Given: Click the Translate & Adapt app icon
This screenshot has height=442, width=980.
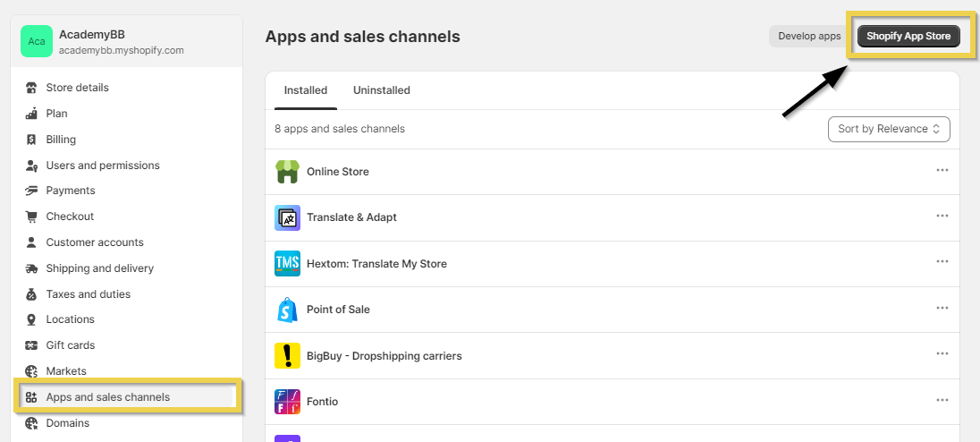Looking at the screenshot, I should [x=287, y=217].
